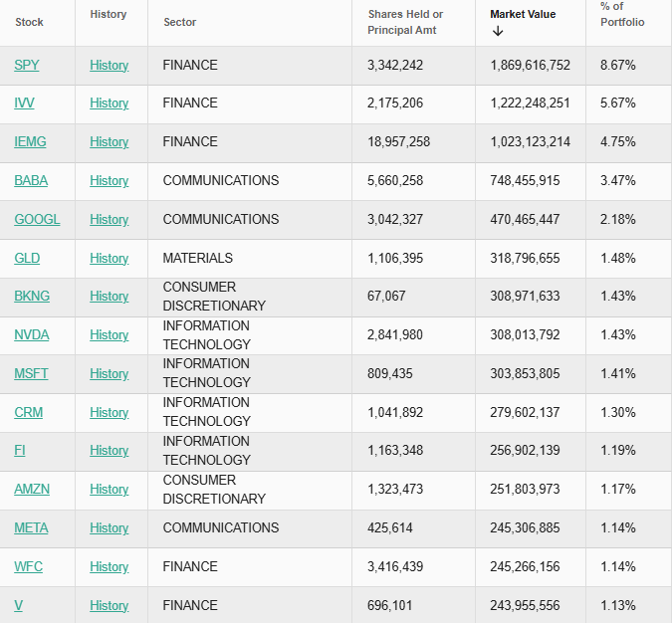View History for BABA row
The height and width of the screenshot is (623, 672).
coord(109,181)
